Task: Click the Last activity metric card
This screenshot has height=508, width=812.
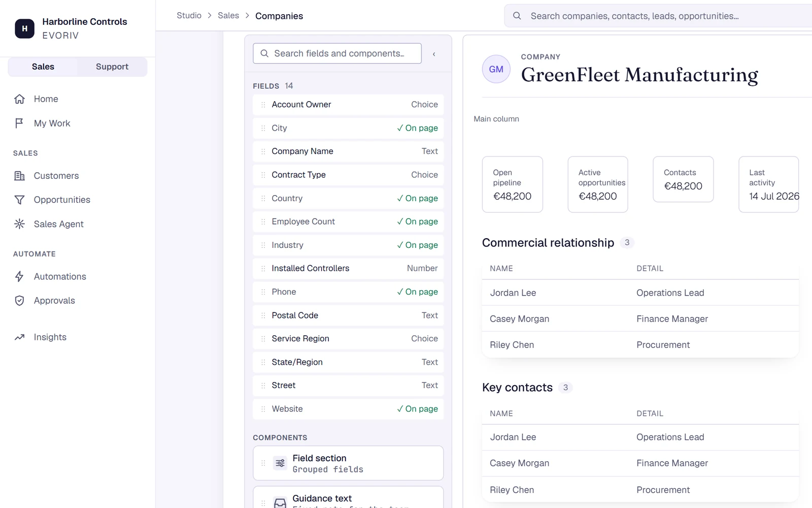Action: point(769,184)
